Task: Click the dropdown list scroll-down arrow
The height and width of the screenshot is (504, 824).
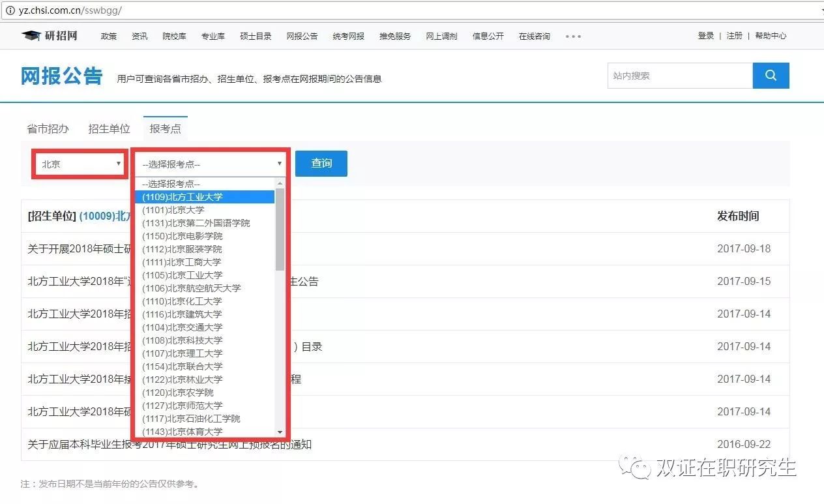Action: [280, 432]
